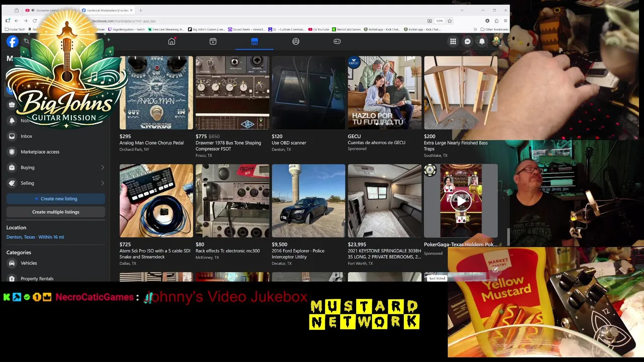
Task: Open the OBD scanner listing image
Action: point(308,93)
